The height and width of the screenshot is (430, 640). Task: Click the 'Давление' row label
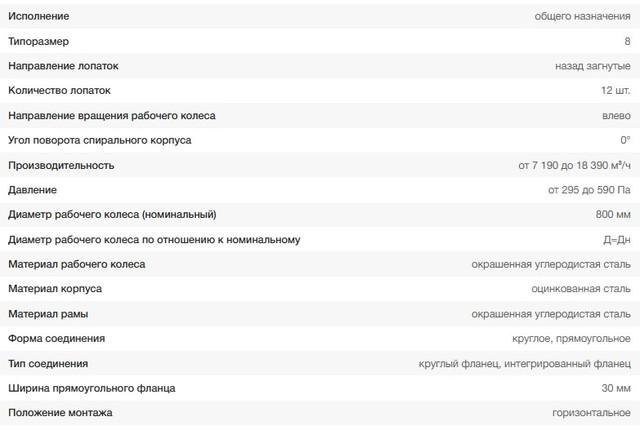pos(33,190)
